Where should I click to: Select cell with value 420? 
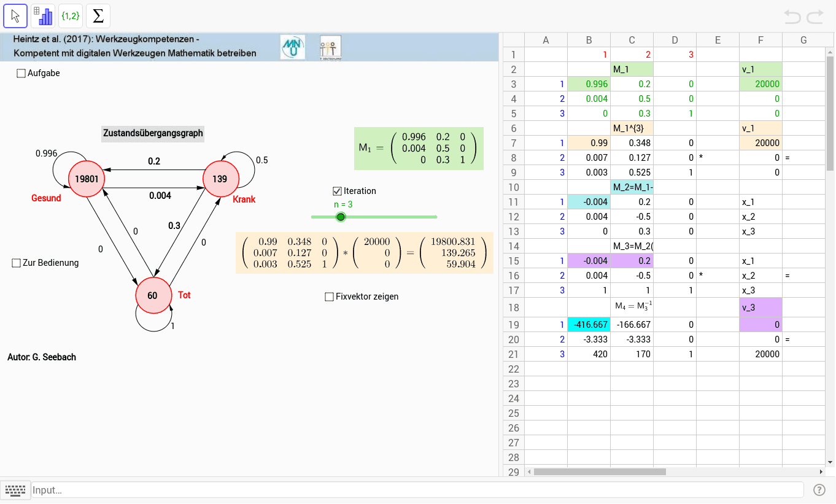click(x=589, y=354)
